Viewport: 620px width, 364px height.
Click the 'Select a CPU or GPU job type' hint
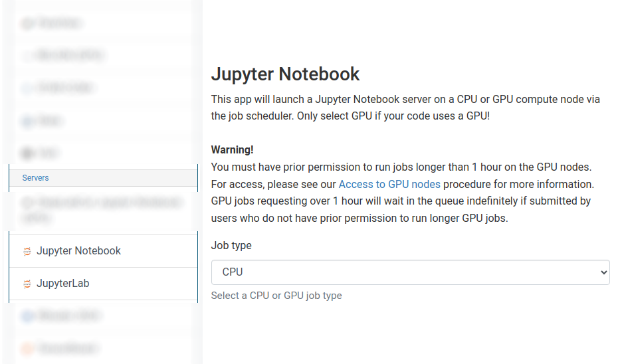276,296
